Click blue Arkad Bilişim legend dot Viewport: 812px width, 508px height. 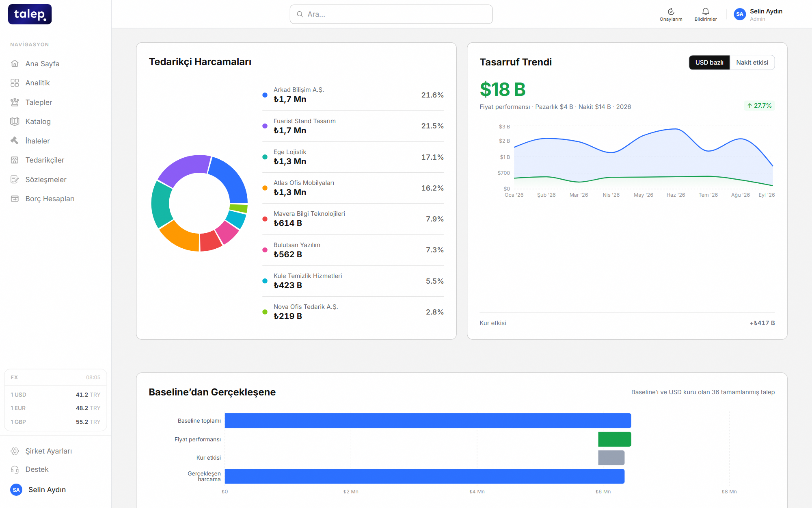coord(265,95)
